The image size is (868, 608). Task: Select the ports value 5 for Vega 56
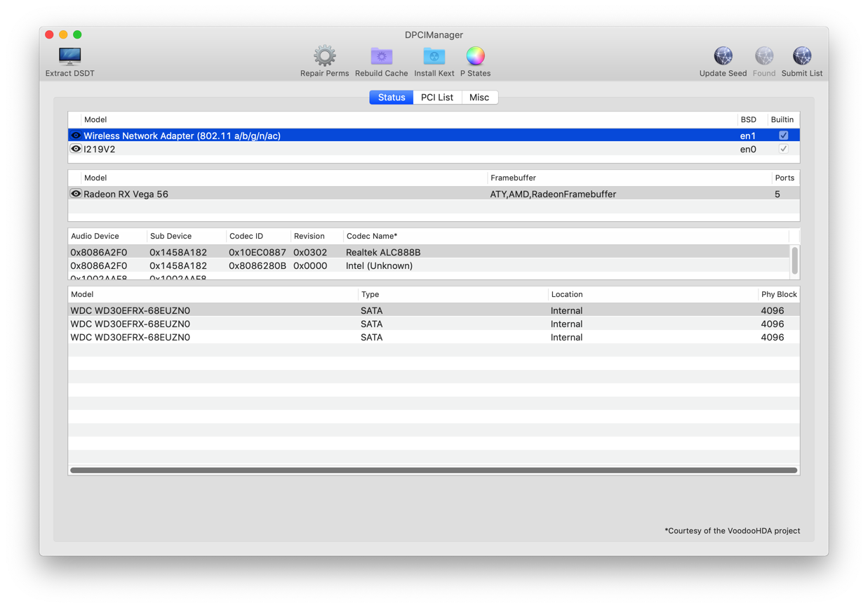[777, 194]
